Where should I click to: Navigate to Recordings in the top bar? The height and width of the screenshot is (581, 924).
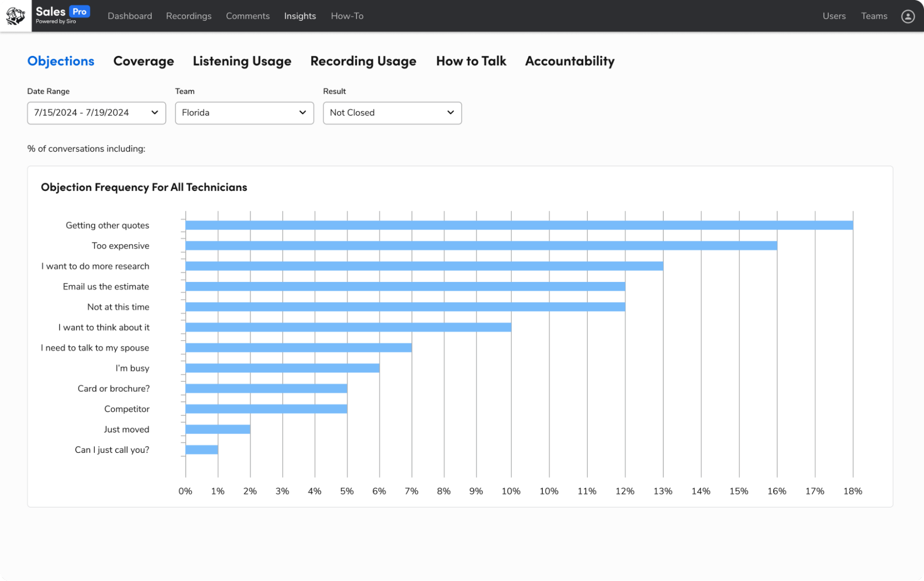pyautogui.click(x=189, y=16)
